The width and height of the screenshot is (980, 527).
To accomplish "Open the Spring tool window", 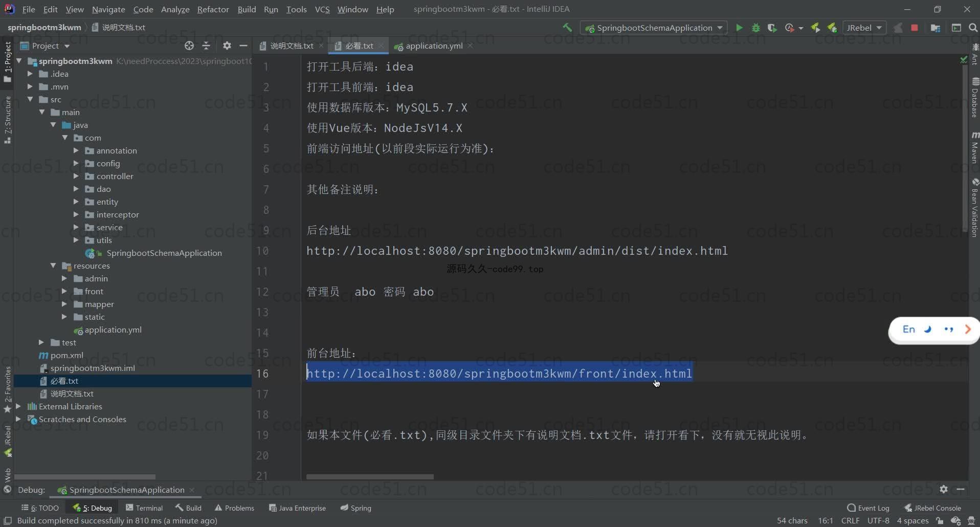I will tap(356, 508).
